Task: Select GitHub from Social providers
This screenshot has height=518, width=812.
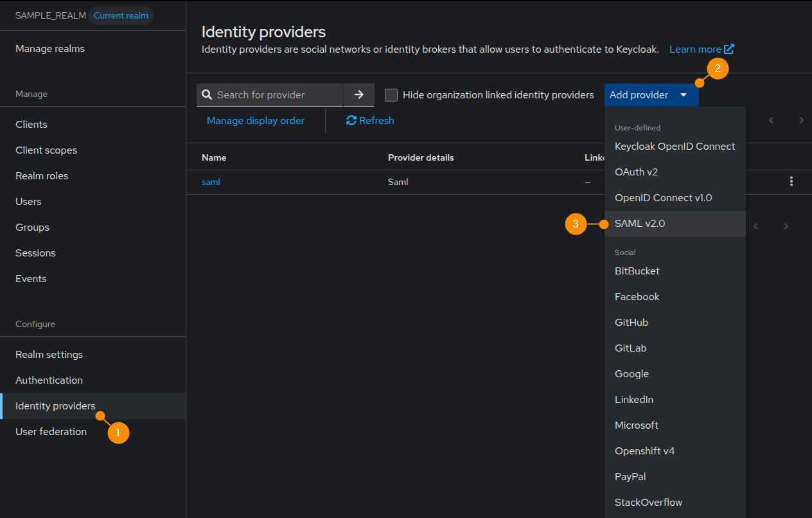Action: (x=631, y=323)
